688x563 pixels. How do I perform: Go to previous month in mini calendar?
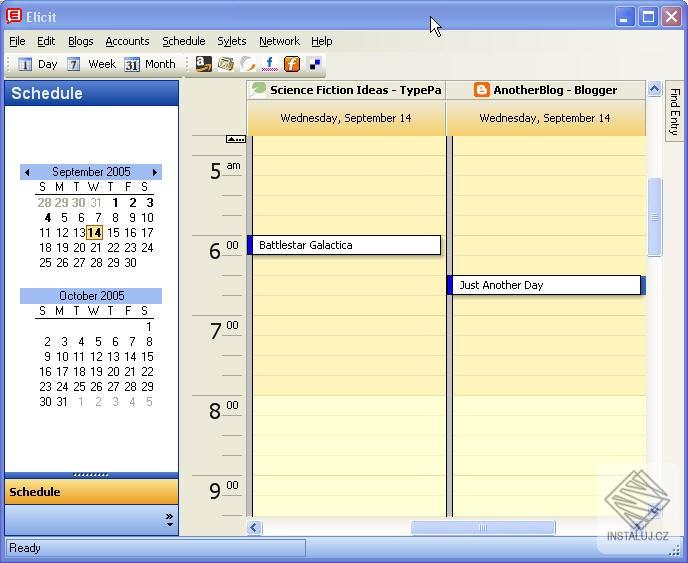tap(27, 172)
